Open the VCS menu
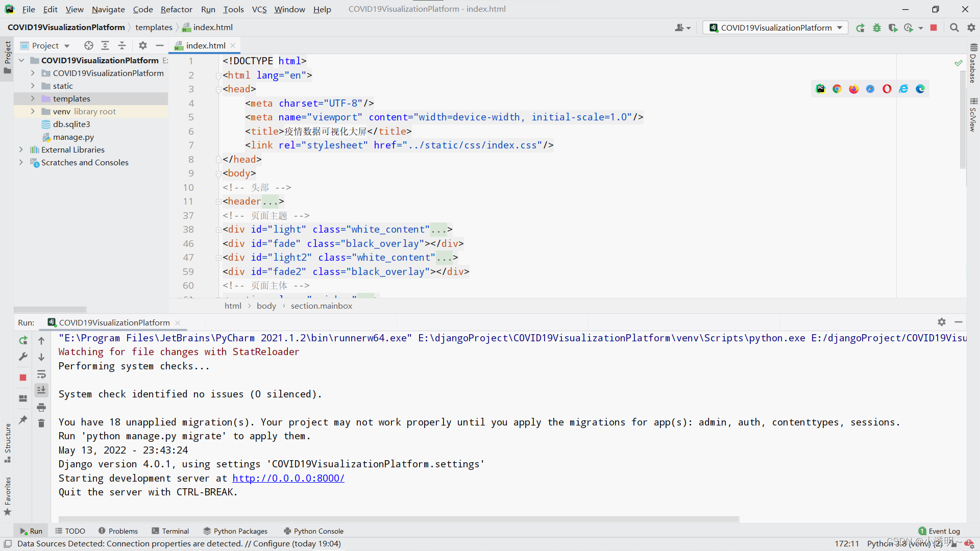Viewport: 980px width, 551px height. click(259, 9)
